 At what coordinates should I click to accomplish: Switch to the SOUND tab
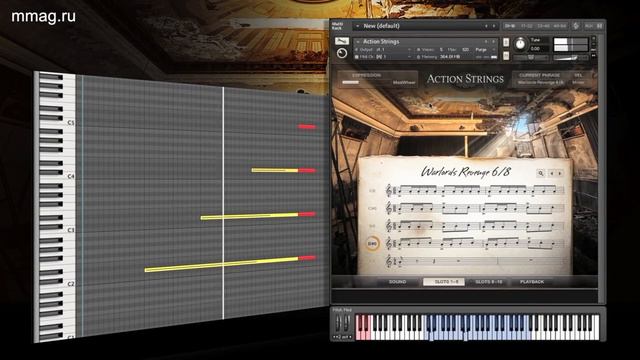click(x=397, y=282)
